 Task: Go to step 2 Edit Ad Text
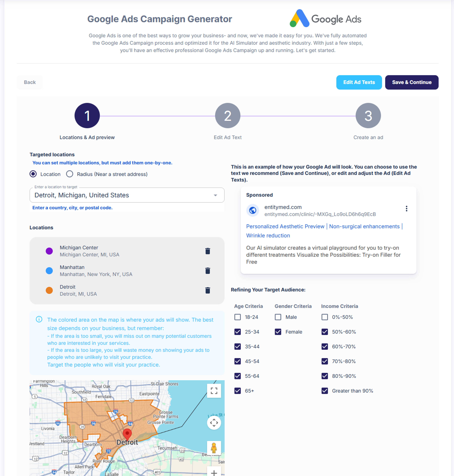227,116
